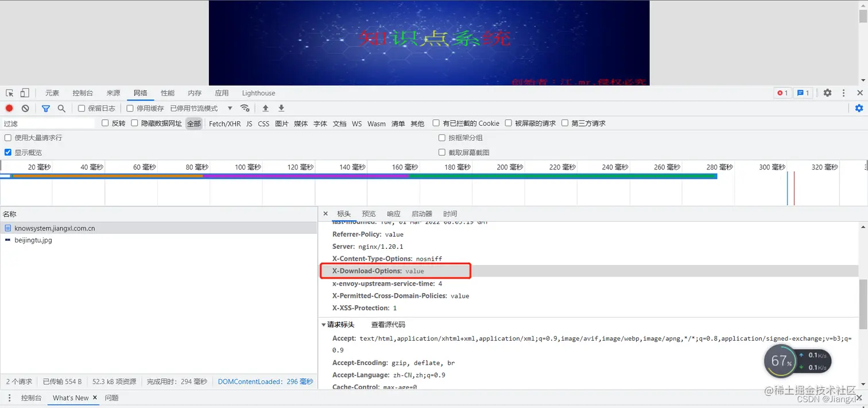Screen dimensions: 868x408
Task: Stop recording the network log
Action: click(9, 108)
